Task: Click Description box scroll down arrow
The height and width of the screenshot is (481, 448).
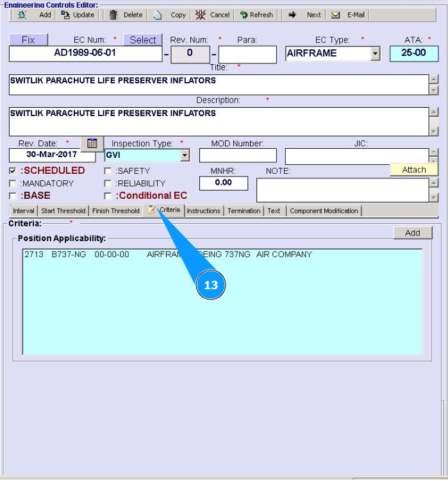Action: click(434, 131)
